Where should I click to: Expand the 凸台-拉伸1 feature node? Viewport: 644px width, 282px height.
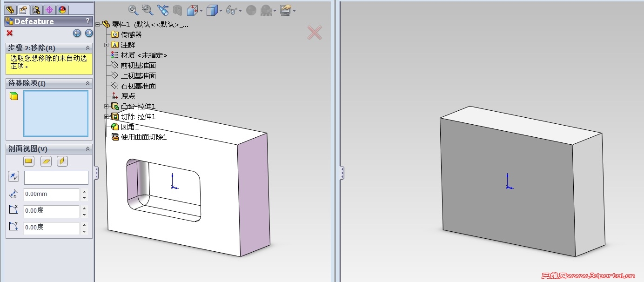coord(106,106)
